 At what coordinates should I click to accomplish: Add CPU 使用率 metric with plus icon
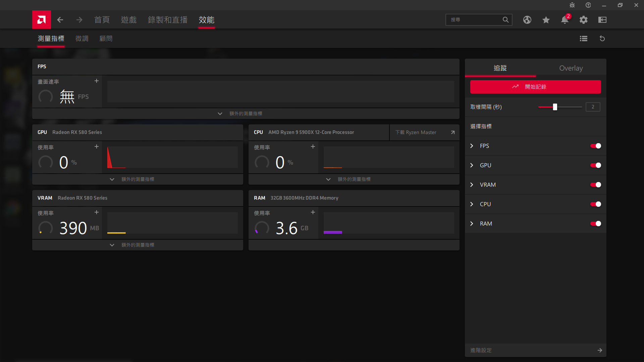pyautogui.click(x=313, y=146)
